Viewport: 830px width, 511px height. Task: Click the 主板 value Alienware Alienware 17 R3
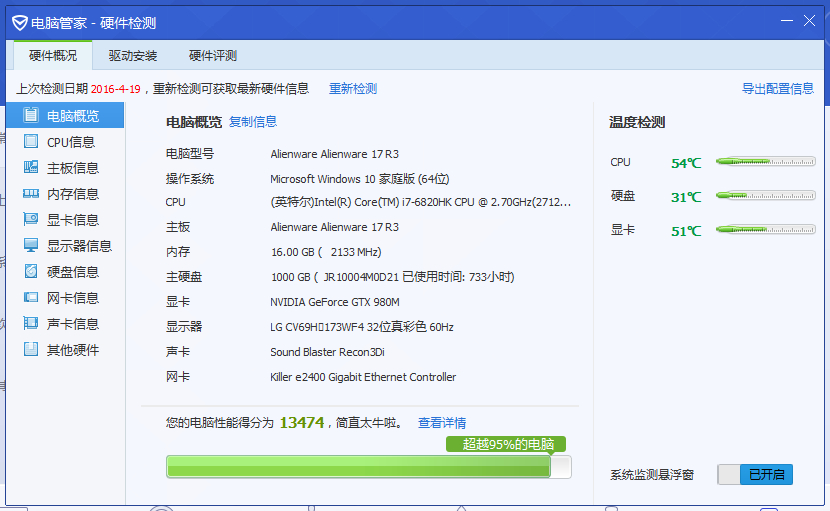(x=335, y=227)
